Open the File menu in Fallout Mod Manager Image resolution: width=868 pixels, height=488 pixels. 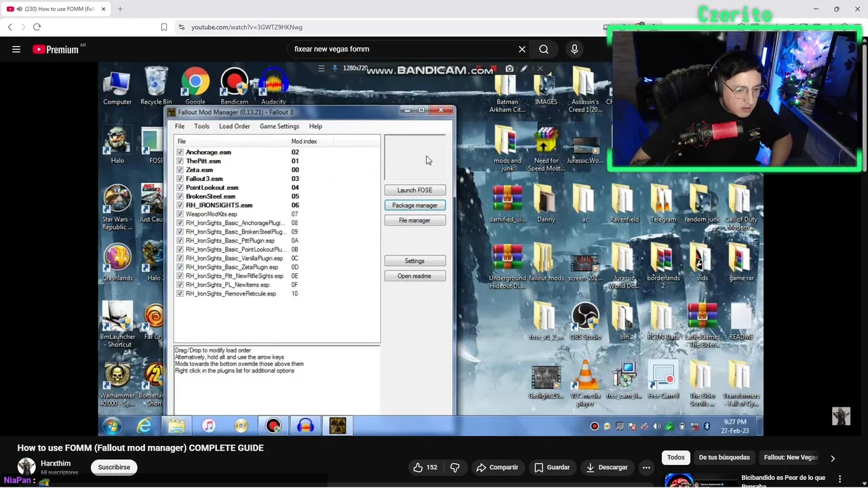tap(180, 126)
